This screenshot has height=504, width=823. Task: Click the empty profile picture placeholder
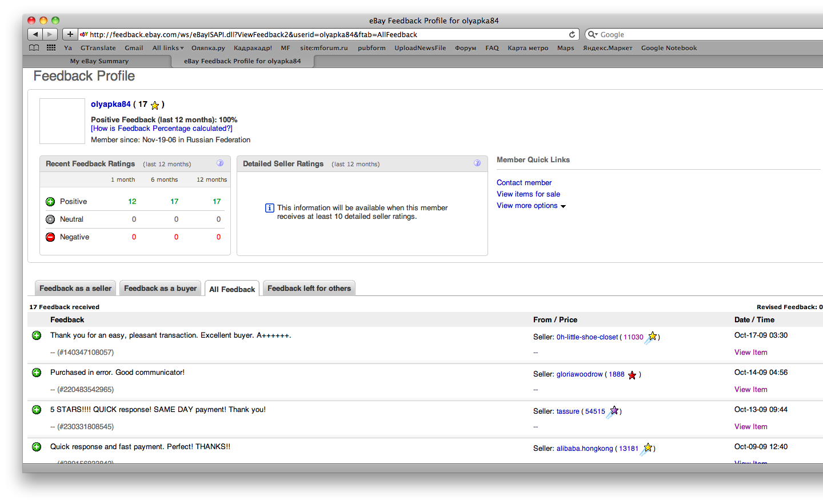[62, 121]
